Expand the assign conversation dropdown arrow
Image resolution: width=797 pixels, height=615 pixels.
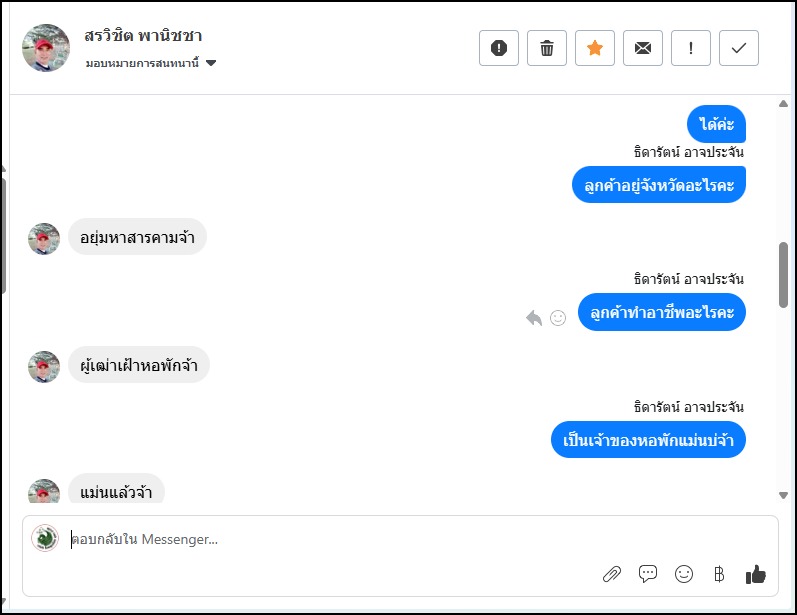[x=211, y=63]
